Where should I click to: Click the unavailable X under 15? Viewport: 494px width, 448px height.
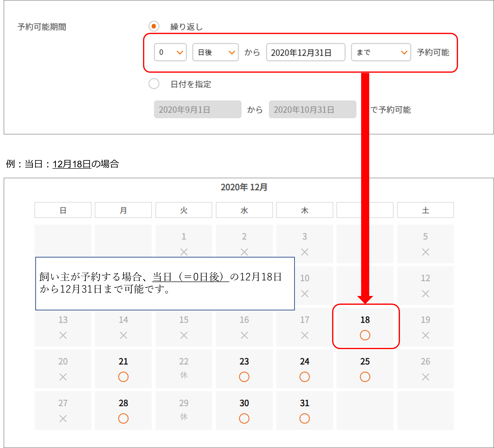coord(184,335)
